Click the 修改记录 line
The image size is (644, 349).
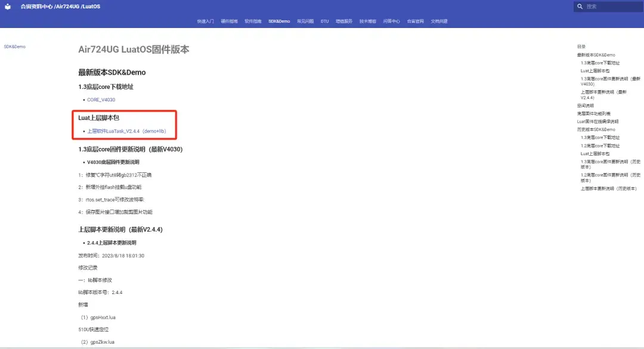[x=88, y=268]
